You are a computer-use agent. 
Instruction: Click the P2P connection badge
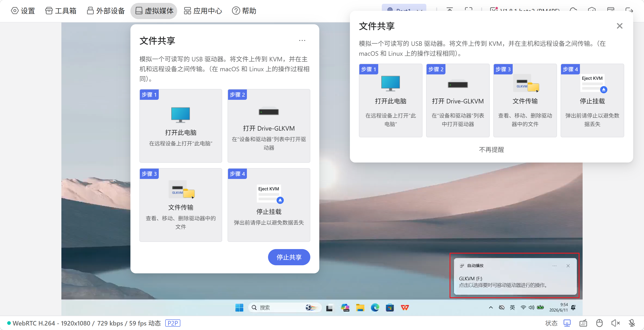click(172, 323)
